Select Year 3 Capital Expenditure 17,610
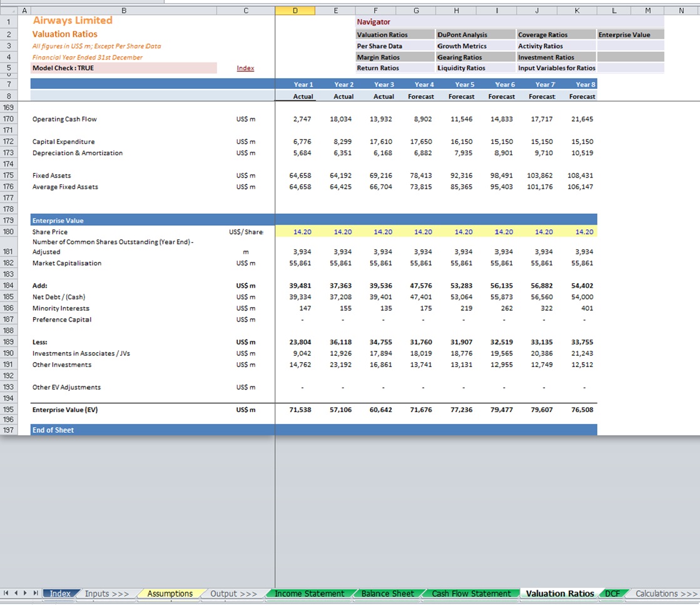 click(375, 141)
